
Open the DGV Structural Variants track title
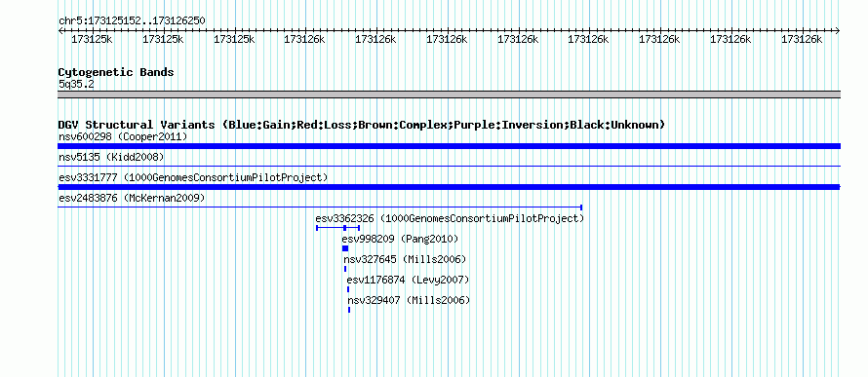point(361,125)
